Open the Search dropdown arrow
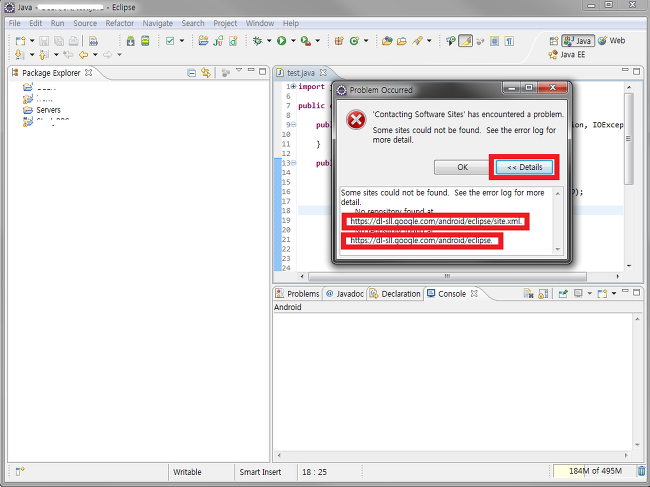Viewport: 650px width, 487px height. coord(429,41)
